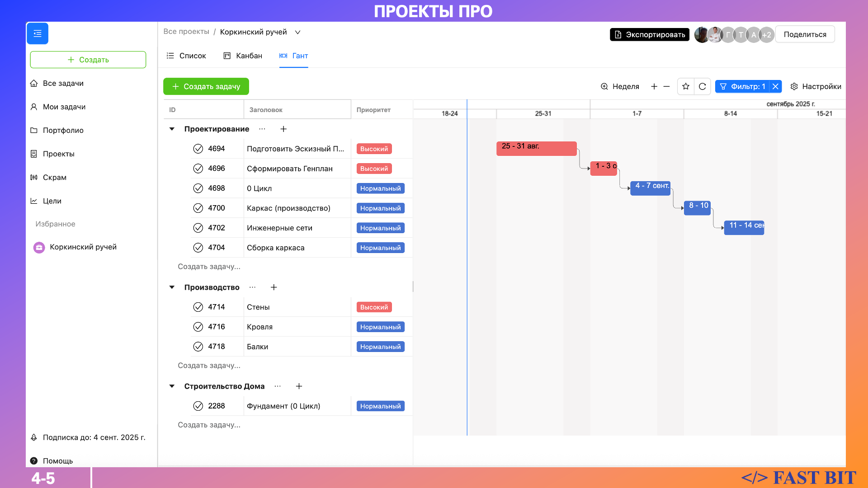Click the star favorites icon in toolbar

[x=686, y=86]
